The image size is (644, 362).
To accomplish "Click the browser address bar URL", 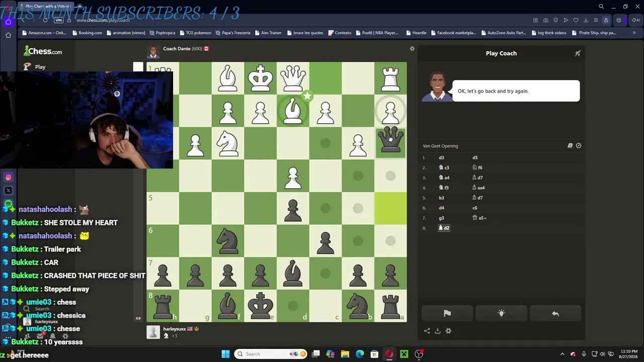I will pos(103,20).
